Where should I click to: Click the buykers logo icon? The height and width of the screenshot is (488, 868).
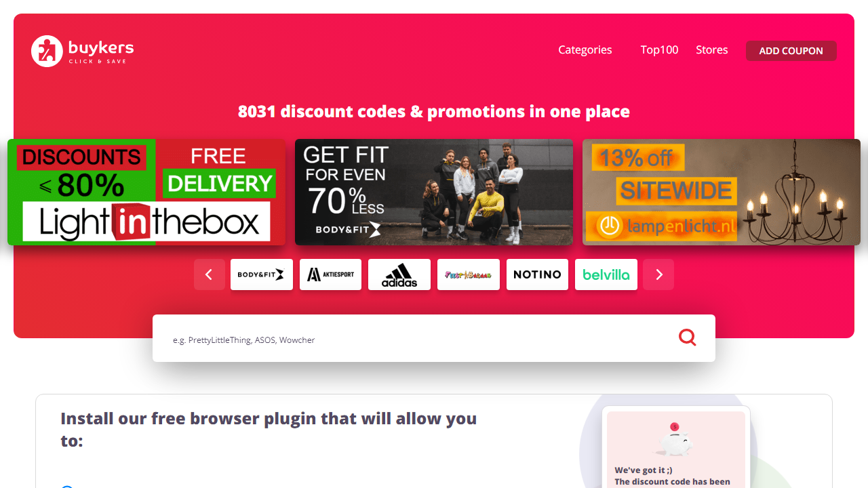(47, 51)
